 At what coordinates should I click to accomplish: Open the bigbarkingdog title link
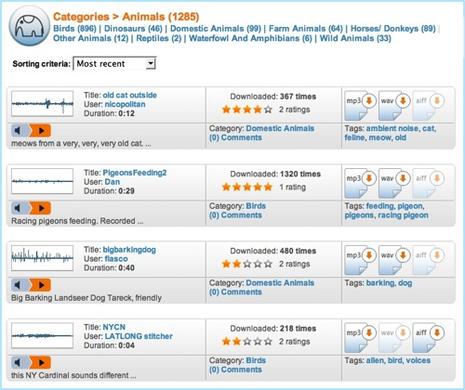[x=129, y=250]
